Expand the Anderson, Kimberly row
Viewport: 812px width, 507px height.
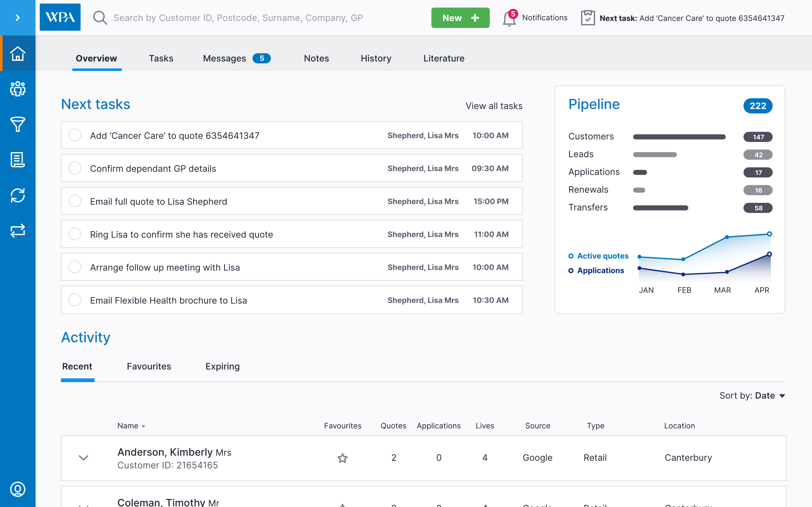83,458
